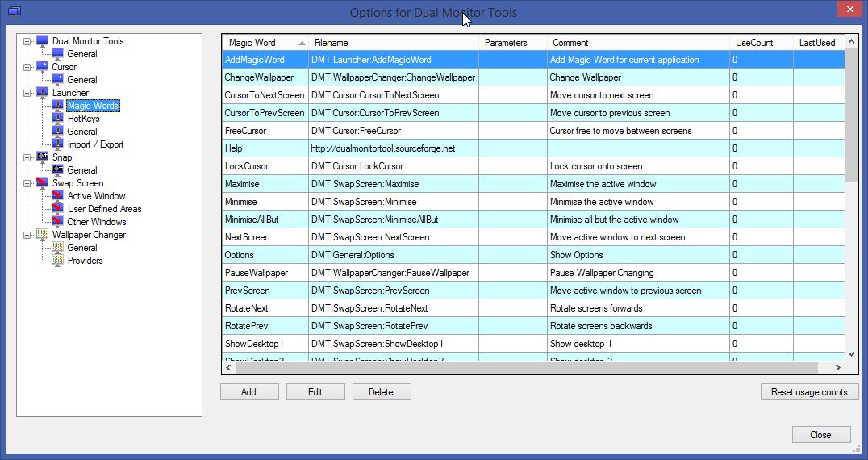
Task: Select the LockCursor row
Action: click(534, 166)
